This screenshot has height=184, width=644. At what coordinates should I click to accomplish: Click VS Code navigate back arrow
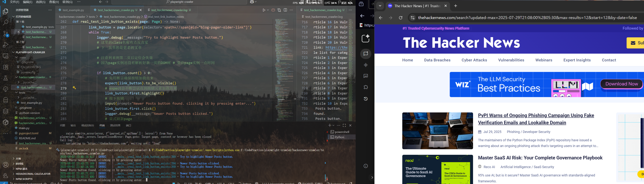point(101,2)
